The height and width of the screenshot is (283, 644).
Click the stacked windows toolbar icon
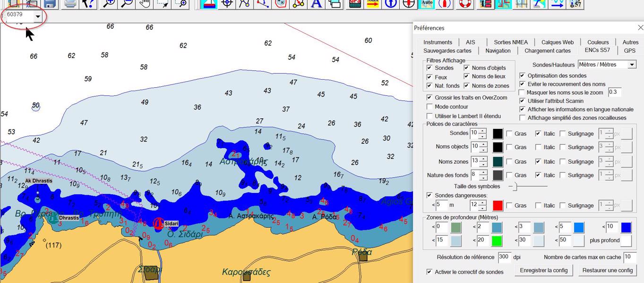(x=335, y=4)
